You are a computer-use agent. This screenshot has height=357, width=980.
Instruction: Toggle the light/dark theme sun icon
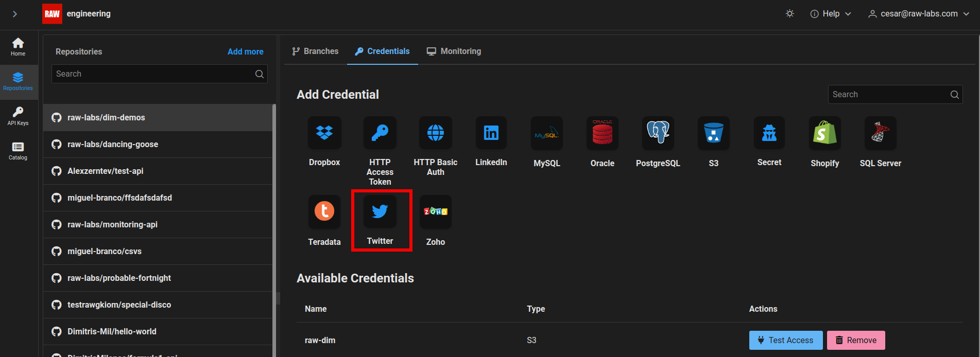click(790, 14)
